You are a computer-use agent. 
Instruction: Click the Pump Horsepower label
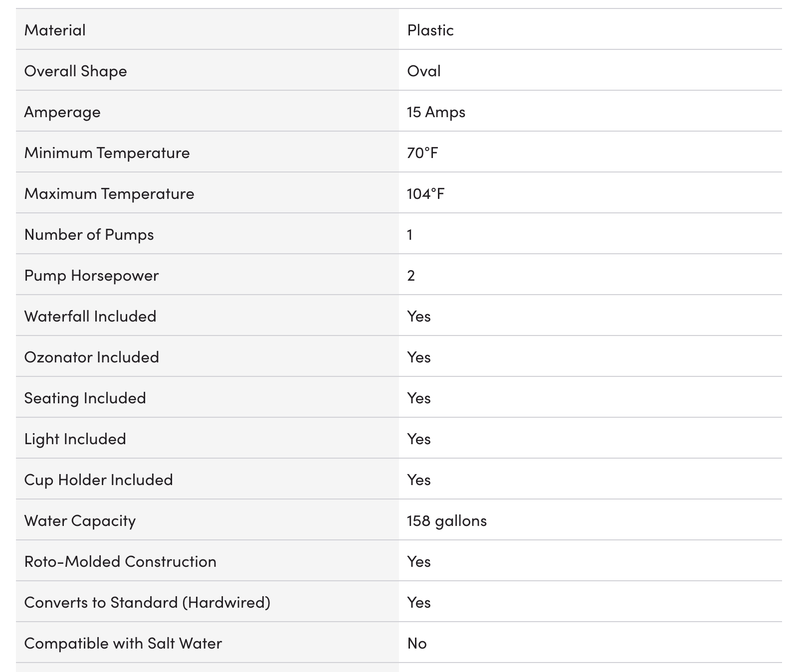coord(92,275)
